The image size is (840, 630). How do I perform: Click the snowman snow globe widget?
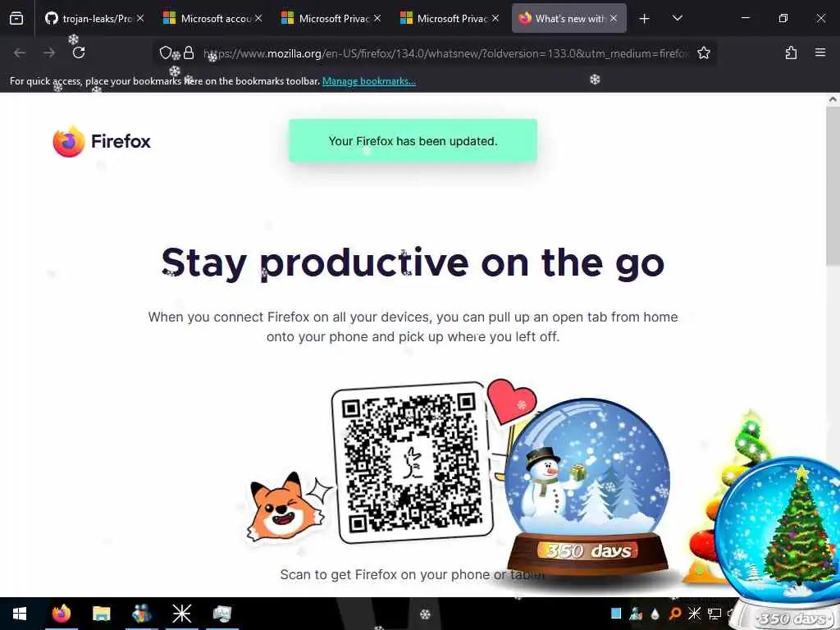tap(587, 485)
